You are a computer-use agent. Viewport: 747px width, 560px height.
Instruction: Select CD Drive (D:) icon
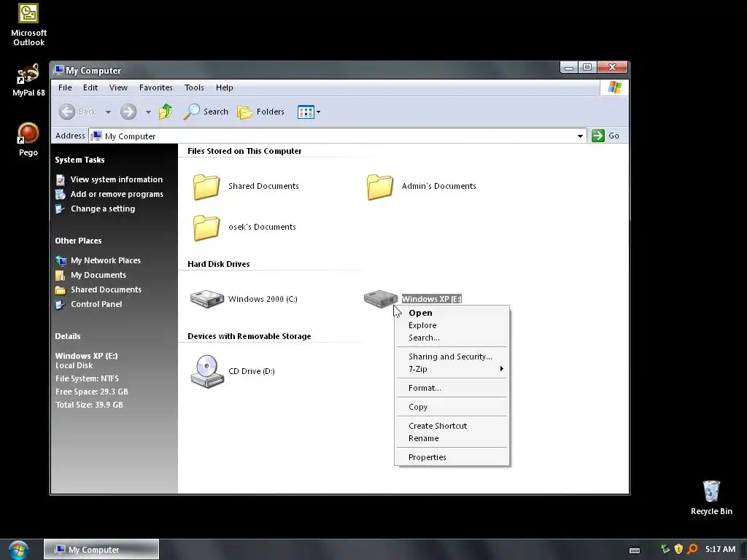pyautogui.click(x=207, y=371)
